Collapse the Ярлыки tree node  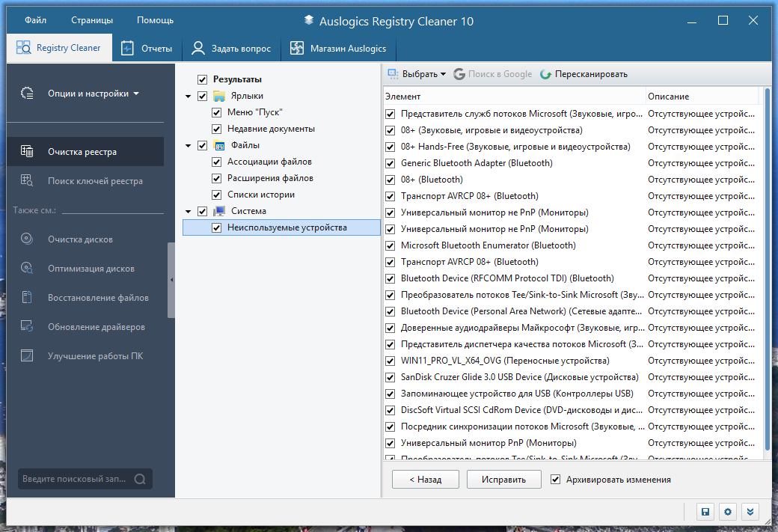click(188, 97)
